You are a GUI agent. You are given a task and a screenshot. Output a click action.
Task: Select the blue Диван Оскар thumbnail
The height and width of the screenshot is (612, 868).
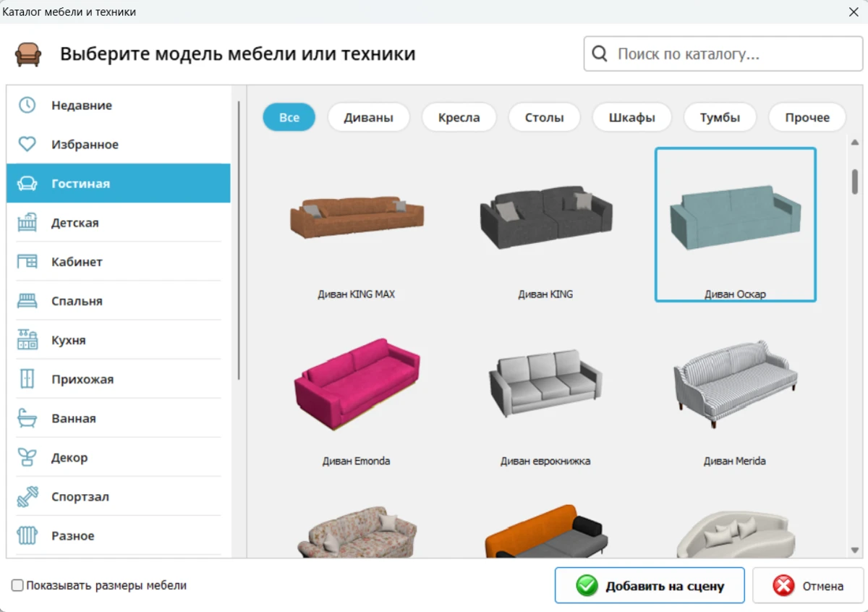coord(736,217)
